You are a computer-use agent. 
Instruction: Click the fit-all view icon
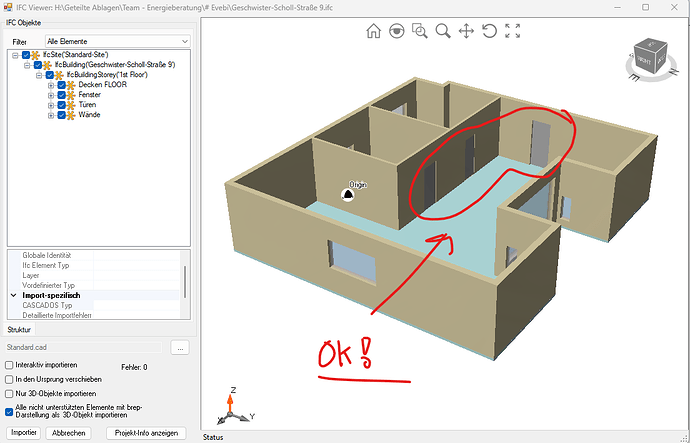click(x=513, y=31)
